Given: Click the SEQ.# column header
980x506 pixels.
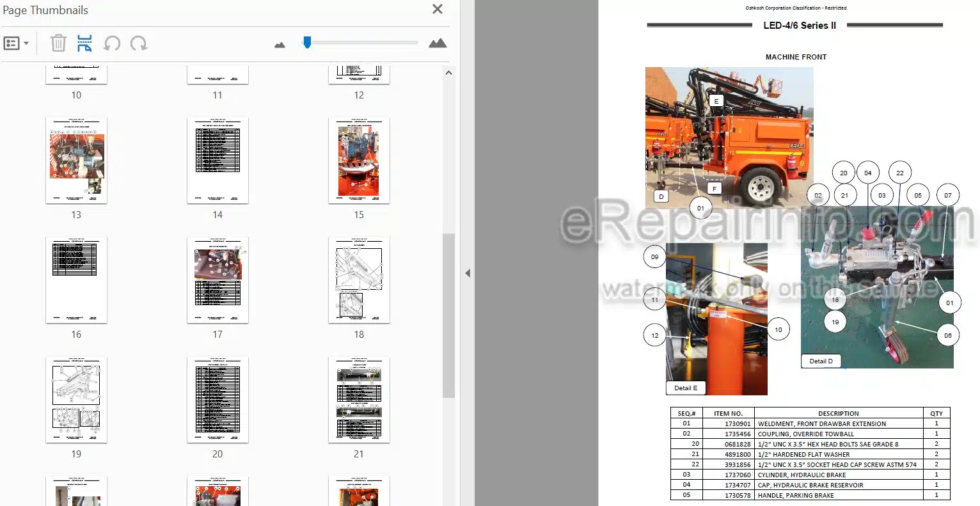Looking at the screenshot, I should pyautogui.click(x=686, y=413).
